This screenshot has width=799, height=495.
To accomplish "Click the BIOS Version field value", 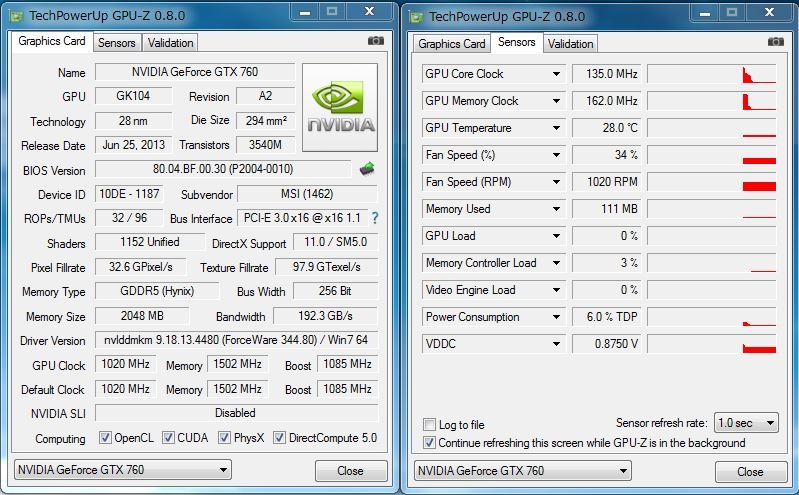I will 223,169.
